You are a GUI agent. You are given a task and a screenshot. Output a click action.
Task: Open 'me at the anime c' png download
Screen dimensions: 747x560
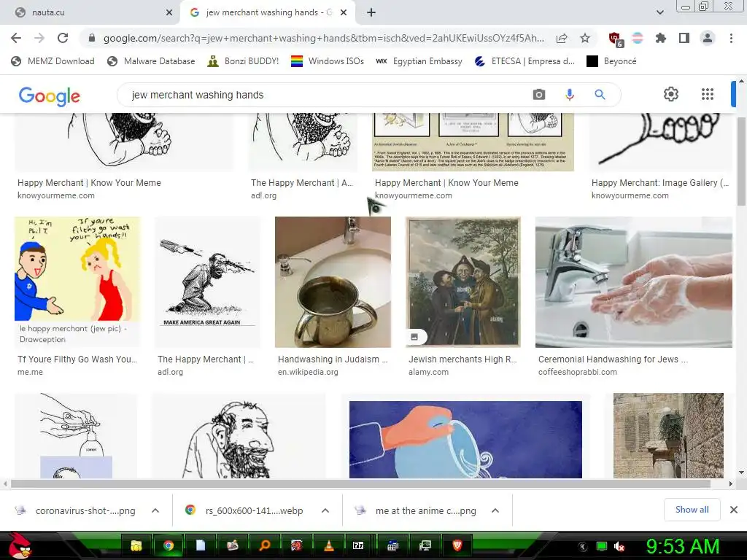click(x=415, y=510)
